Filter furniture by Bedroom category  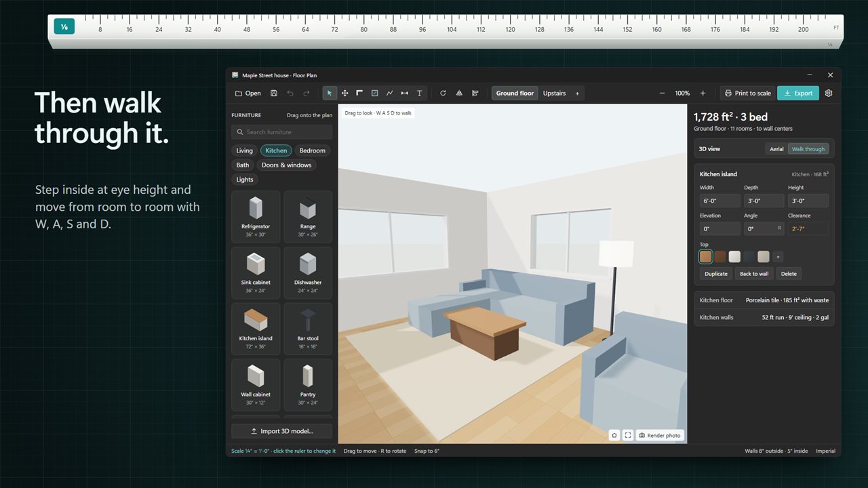(x=313, y=150)
